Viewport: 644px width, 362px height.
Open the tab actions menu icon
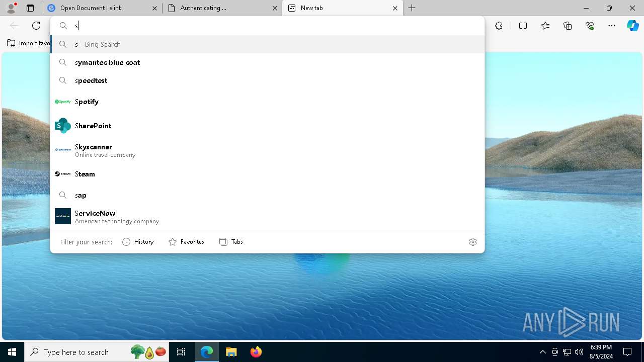pos(30,8)
